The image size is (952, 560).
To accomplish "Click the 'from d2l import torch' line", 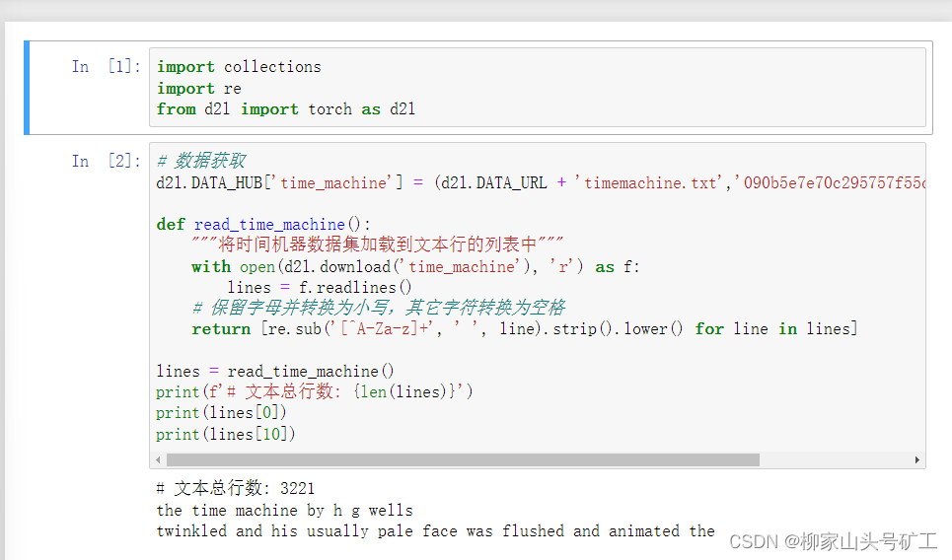I will point(285,109).
